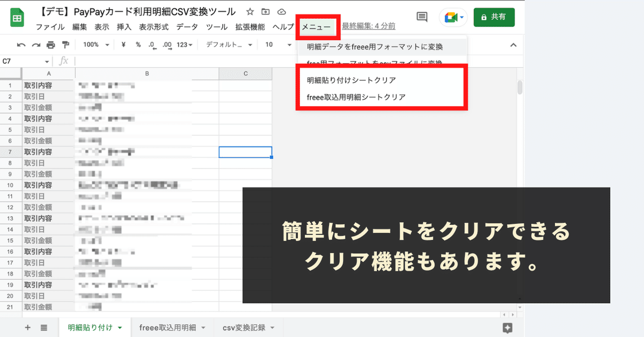This screenshot has width=644, height=337.
Task: Open the comment history icon
Action: pos(422,17)
